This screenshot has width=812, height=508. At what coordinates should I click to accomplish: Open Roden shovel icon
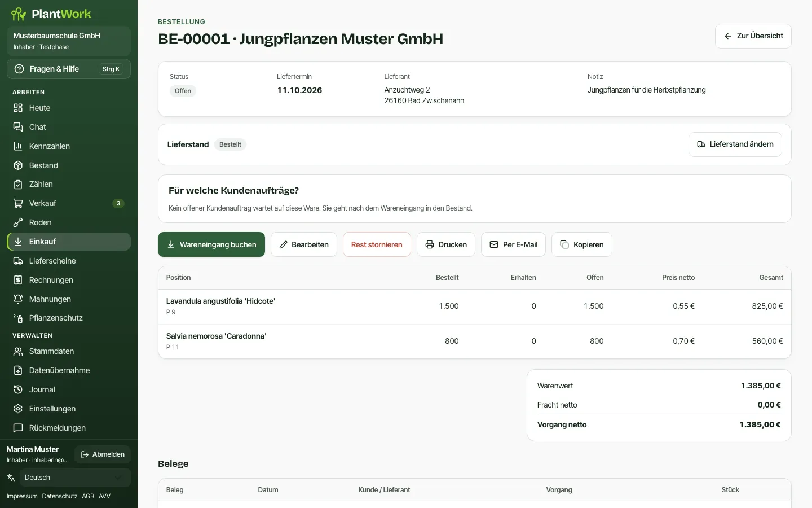coord(18,222)
